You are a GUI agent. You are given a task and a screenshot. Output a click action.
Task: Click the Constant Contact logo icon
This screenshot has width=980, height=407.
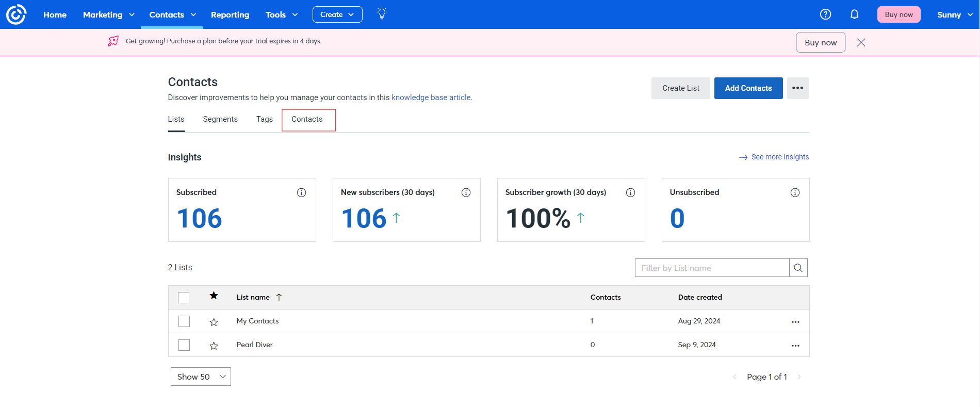(16, 14)
